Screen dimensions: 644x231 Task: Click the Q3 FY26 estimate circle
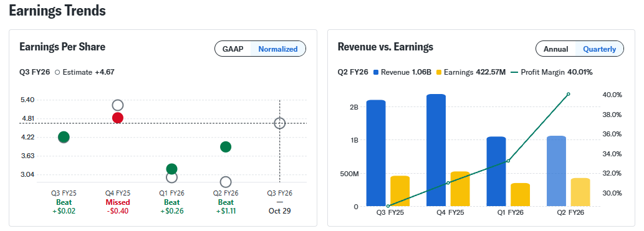pyautogui.click(x=280, y=123)
